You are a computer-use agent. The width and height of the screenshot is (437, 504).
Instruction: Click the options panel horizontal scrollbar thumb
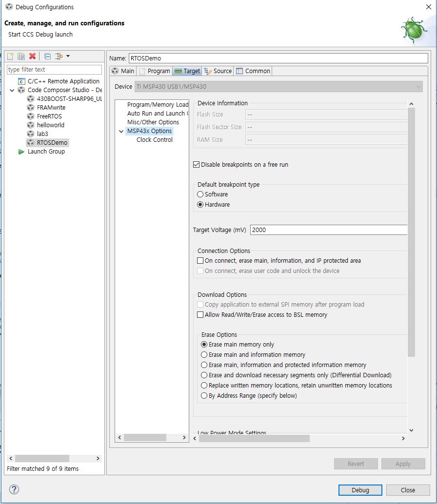point(255,438)
